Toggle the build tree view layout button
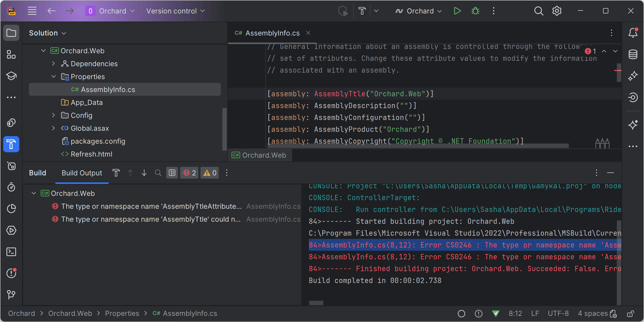The width and height of the screenshot is (644, 322). (x=172, y=173)
